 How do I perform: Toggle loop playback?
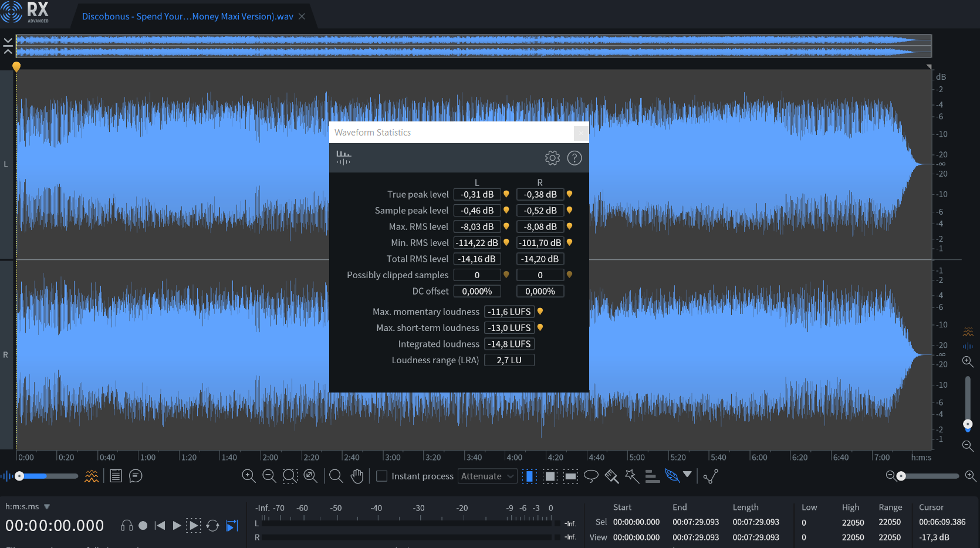point(213,526)
